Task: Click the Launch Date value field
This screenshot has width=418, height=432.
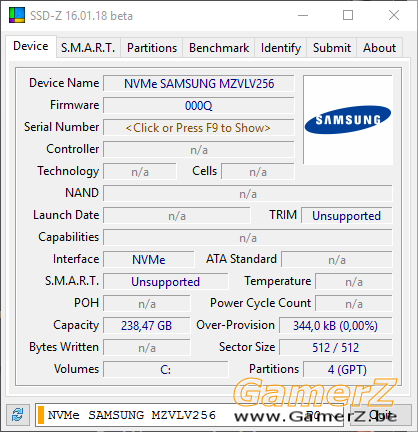Action: click(177, 216)
